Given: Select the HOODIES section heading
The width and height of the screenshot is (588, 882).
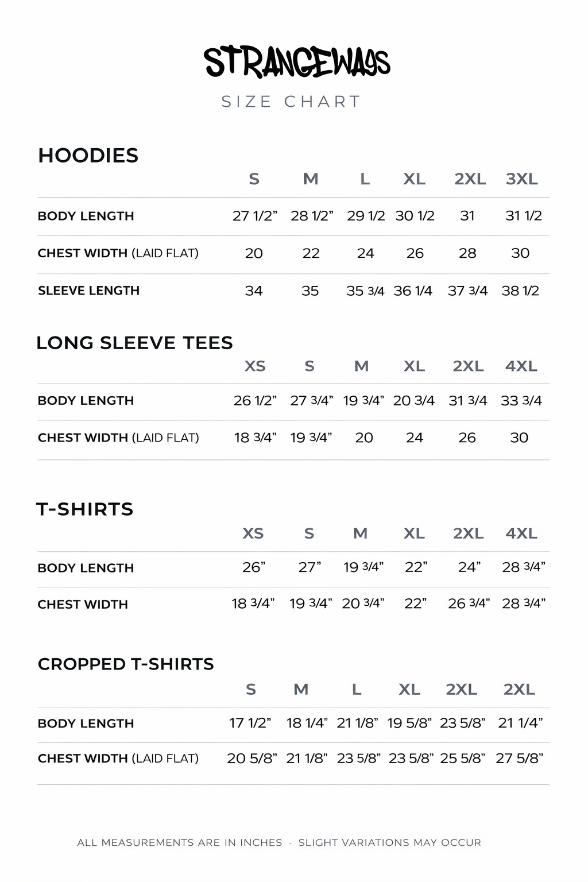Looking at the screenshot, I should (x=88, y=156).
